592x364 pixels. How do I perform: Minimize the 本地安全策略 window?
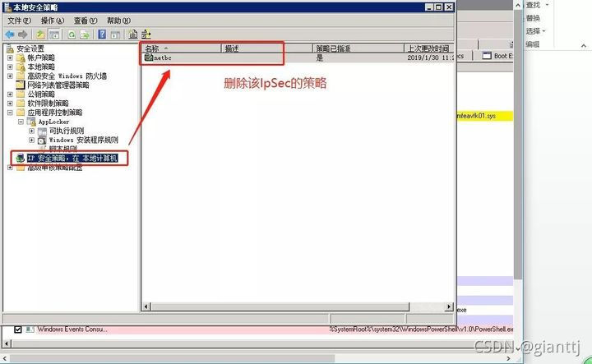429,7
